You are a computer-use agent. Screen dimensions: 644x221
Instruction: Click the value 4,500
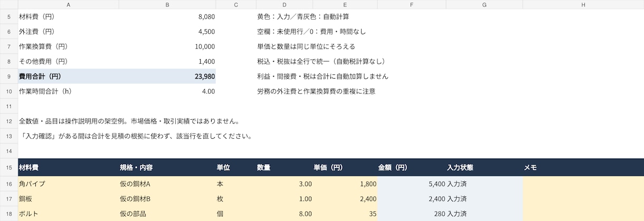click(206, 32)
